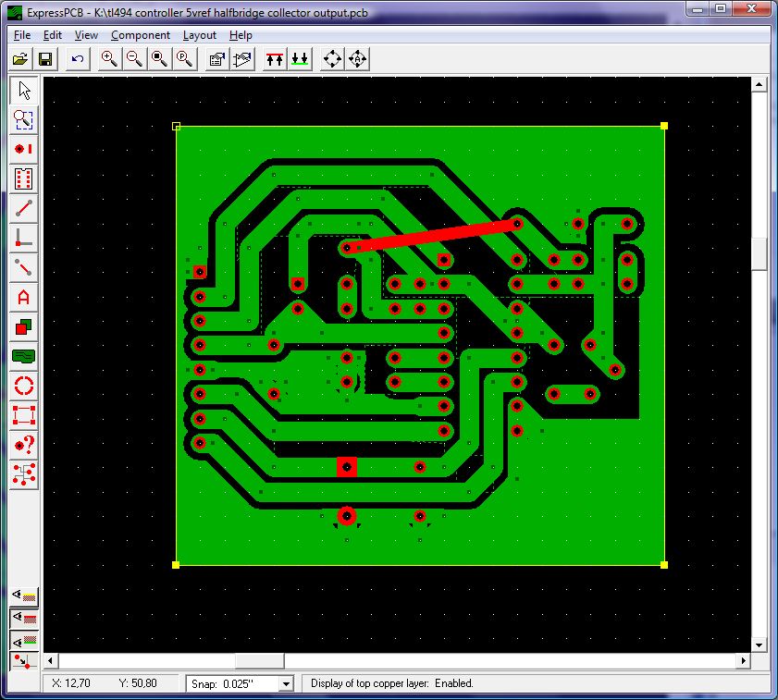Click the vertical scrollbar down arrow
The image size is (778, 700).
(x=759, y=645)
